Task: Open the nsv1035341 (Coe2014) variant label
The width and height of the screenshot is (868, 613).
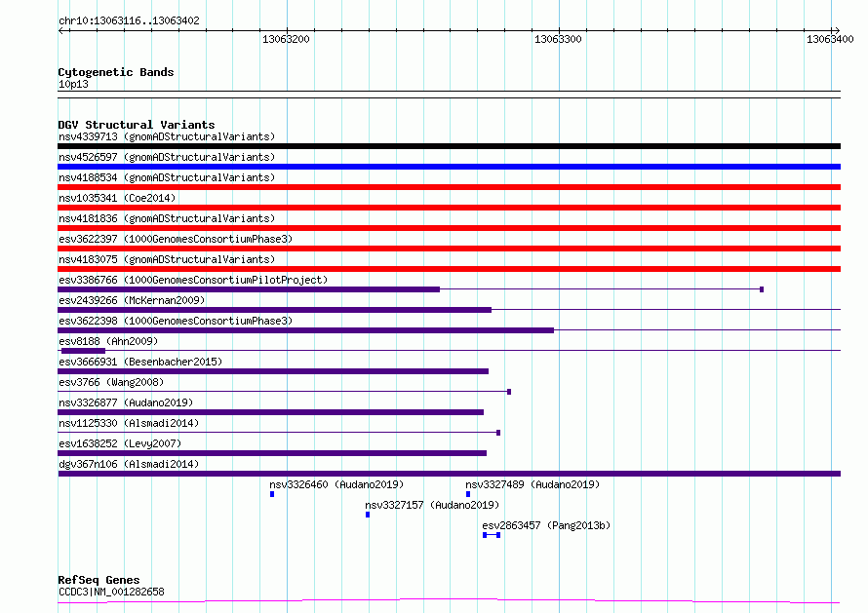Action: 117,198
